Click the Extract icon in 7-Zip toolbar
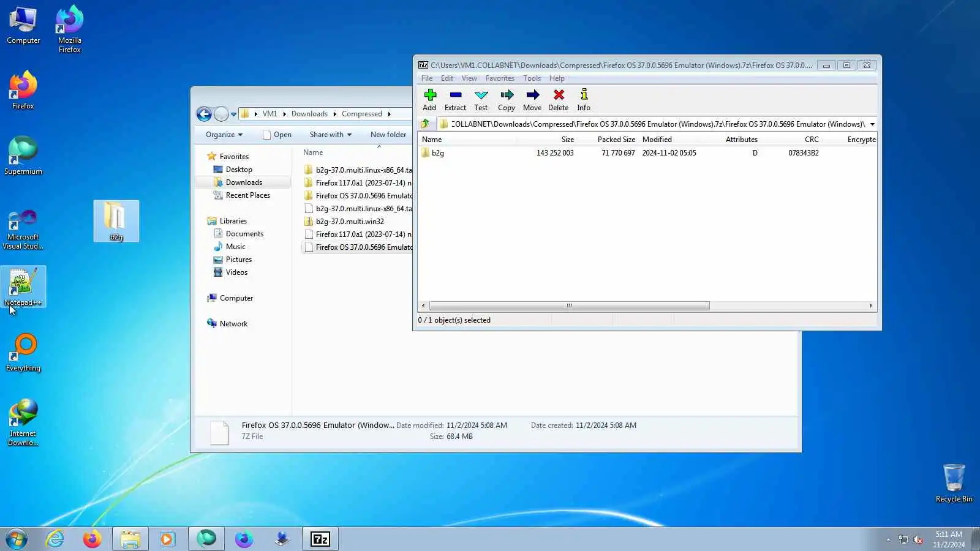 pyautogui.click(x=455, y=100)
